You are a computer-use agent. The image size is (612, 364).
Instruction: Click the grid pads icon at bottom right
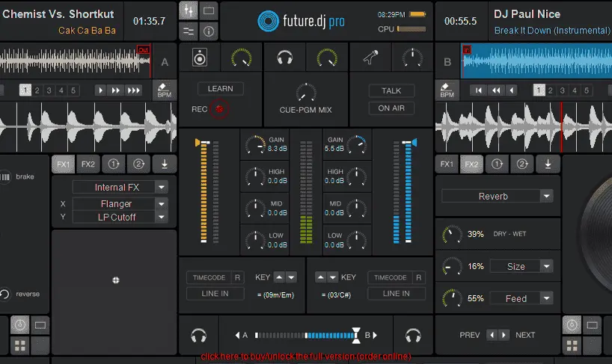[572, 345]
